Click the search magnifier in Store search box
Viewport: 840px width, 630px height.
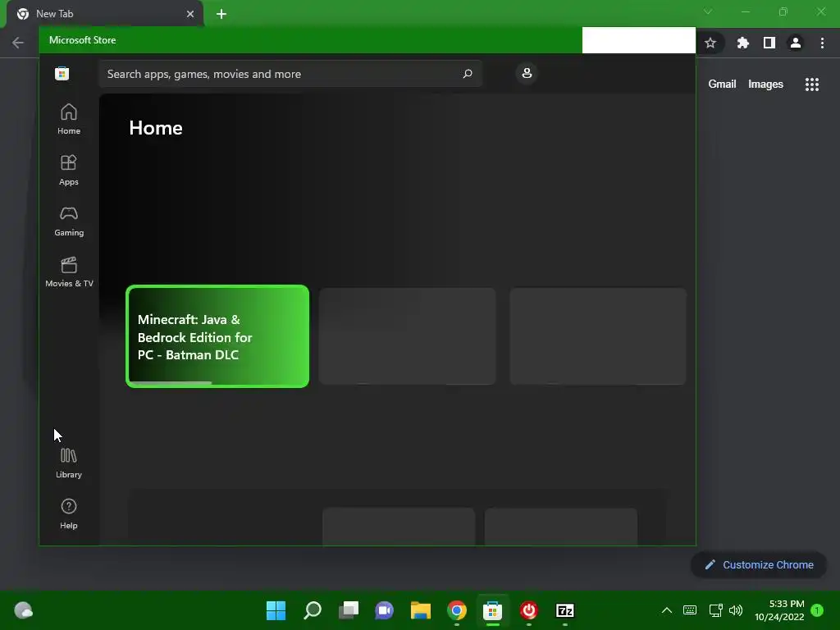467,73
